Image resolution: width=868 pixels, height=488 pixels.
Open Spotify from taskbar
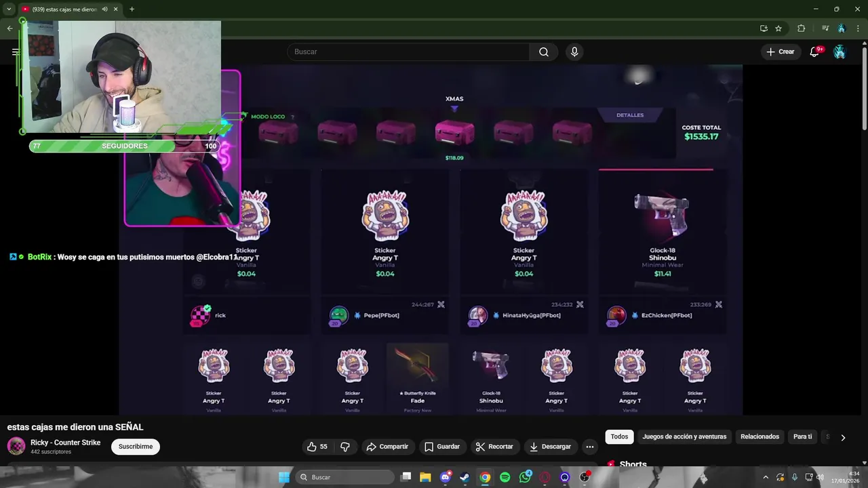coord(505,477)
